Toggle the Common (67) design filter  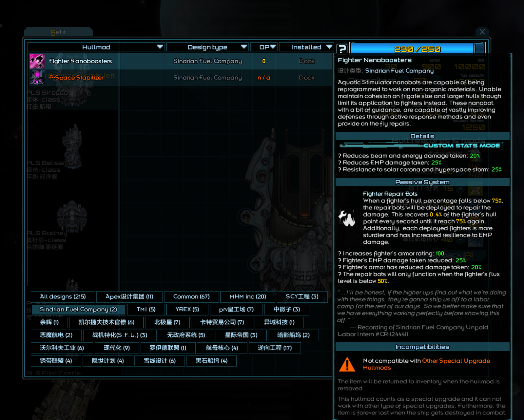(x=191, y=296)
